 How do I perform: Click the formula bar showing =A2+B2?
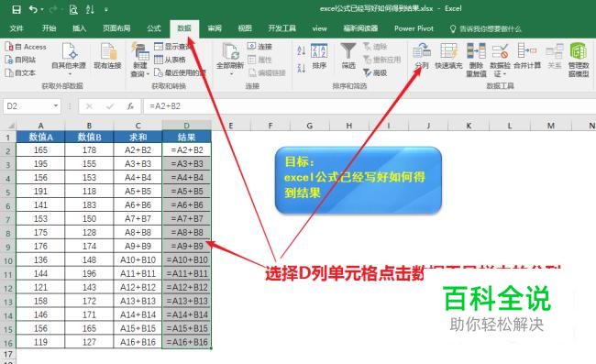(x=369, y=106)
